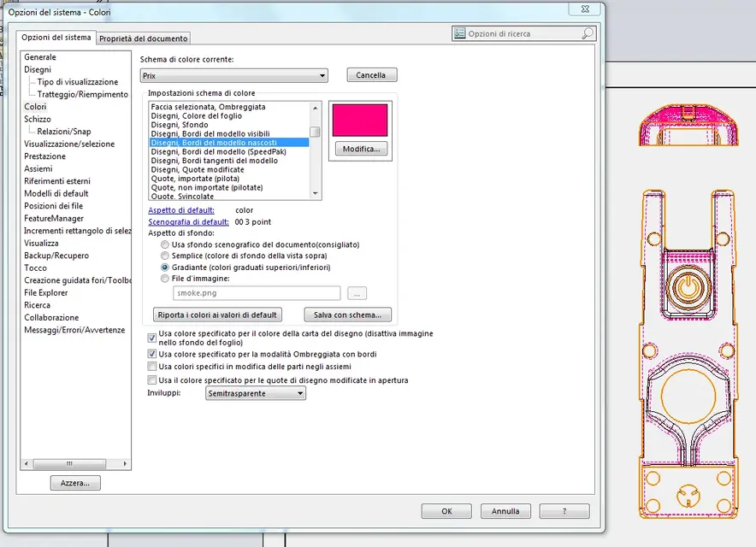The width and height of the screenshot is (756, 547).
Task: Open the Aspetto di default link
Action: tap(181, 210)
